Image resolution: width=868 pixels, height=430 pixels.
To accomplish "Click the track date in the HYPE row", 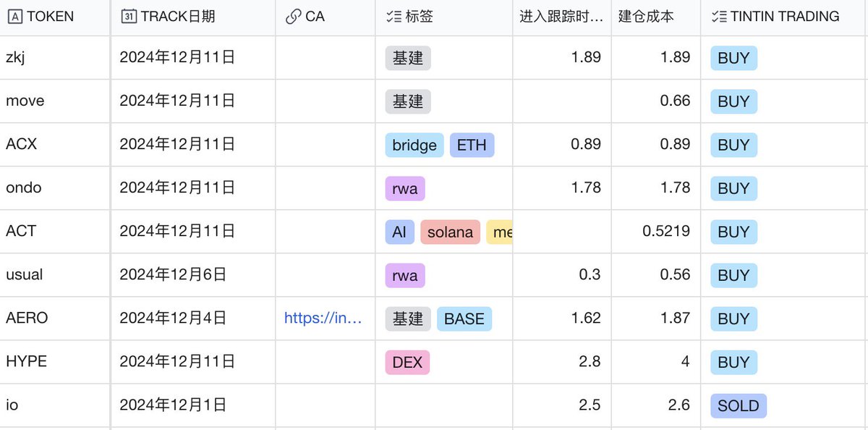I will pyautogui.click(x=178, y=361).
